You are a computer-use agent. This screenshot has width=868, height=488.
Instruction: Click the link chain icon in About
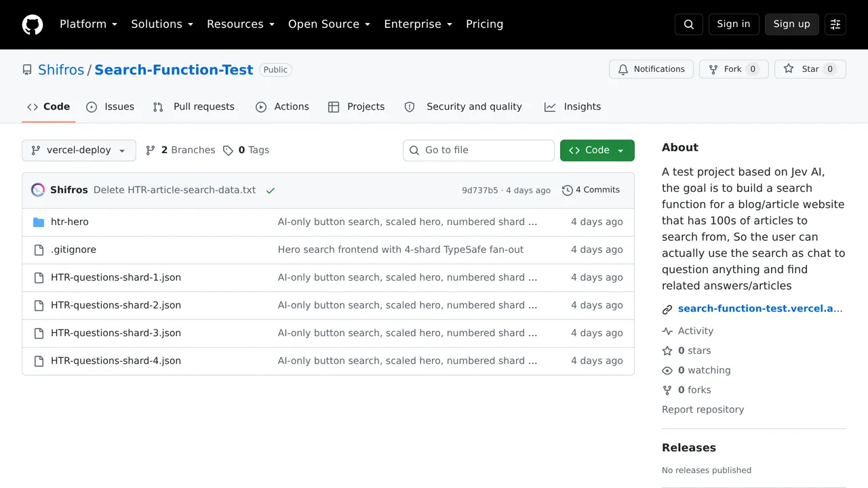[x=667, y=309]
